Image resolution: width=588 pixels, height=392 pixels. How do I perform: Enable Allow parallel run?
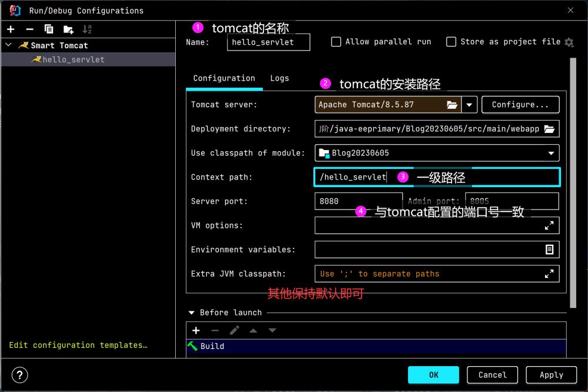coord(336,42)
